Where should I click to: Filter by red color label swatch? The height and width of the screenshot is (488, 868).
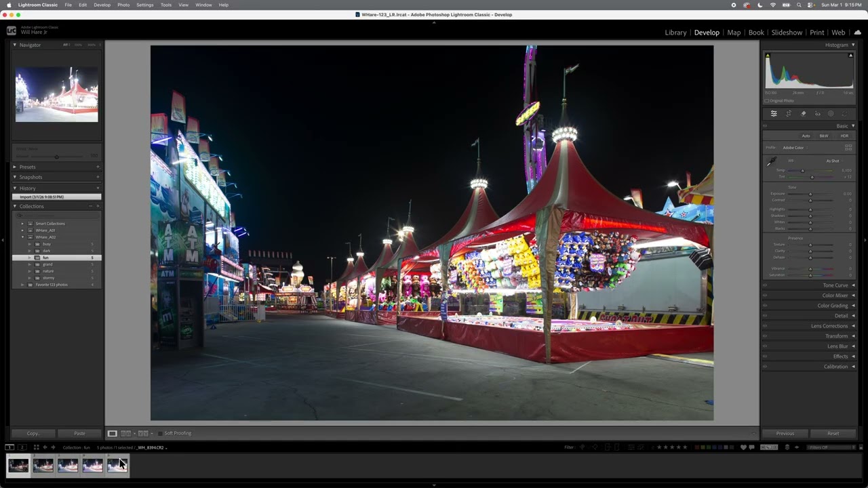pos(696,447)
